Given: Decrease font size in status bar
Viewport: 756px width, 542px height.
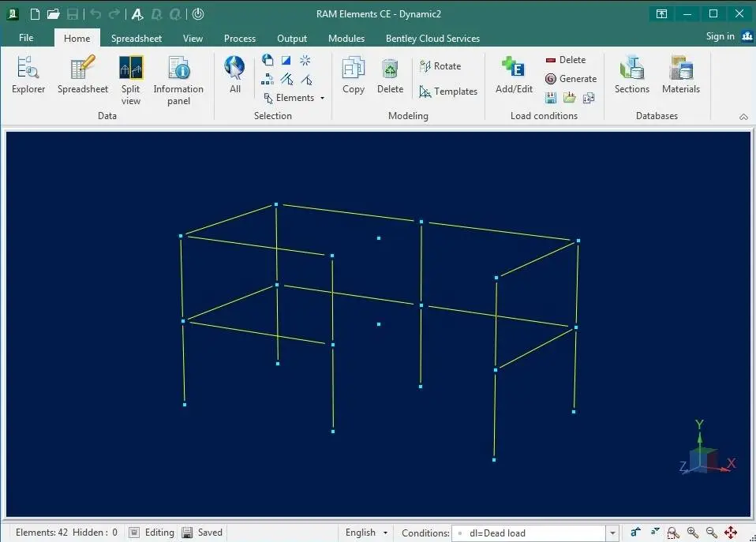Looking at the screenshot, I should click(x=655, y=532).
